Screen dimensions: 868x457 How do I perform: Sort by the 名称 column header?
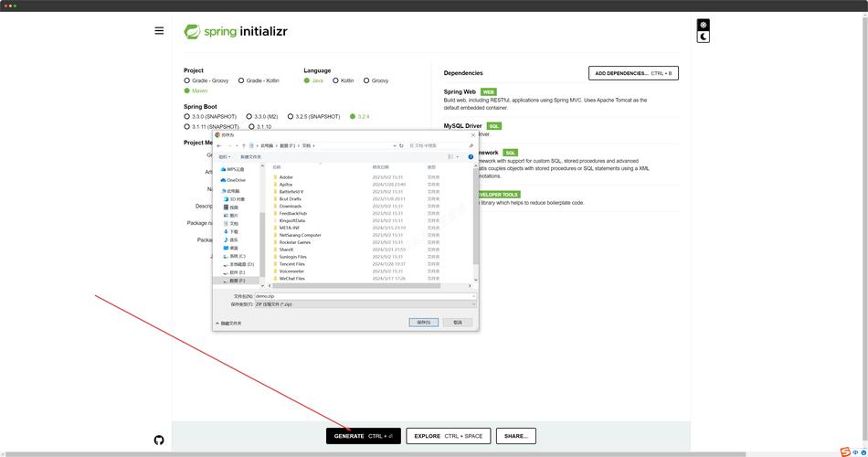click(x=277, y=166)
